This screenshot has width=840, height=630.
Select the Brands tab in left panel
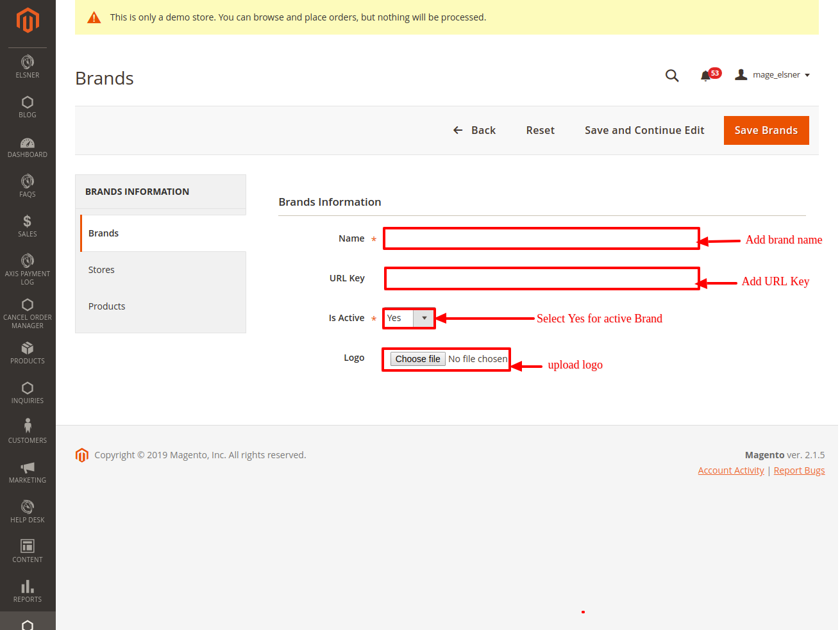coord(104,233)
